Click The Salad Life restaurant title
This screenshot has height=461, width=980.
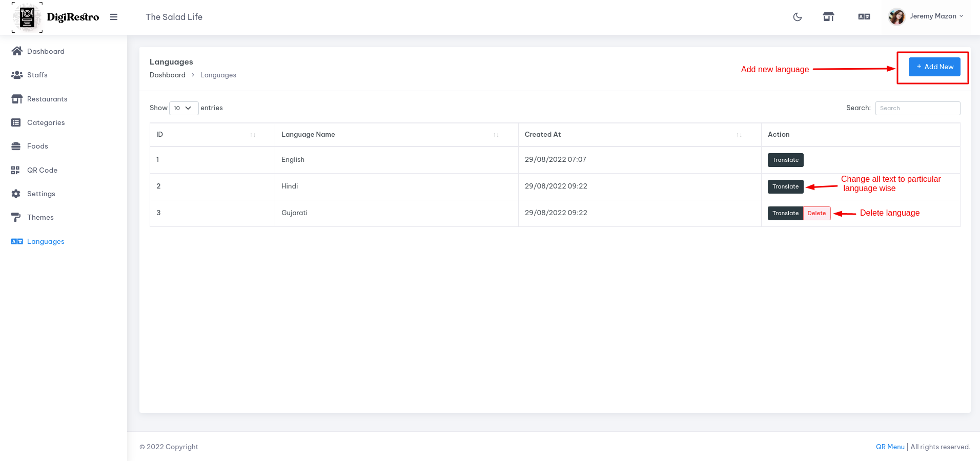pyautogui.click(x=174, y=17)
